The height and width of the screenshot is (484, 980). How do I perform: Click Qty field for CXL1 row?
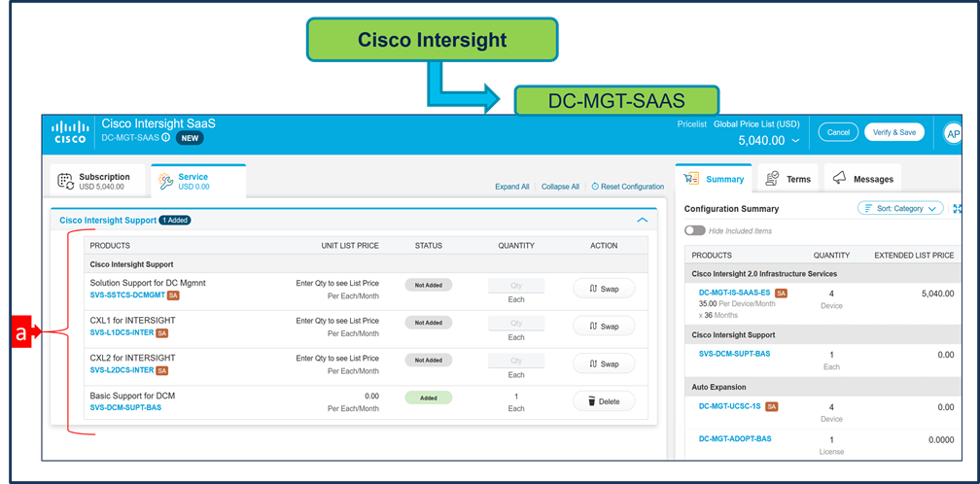coord(516,324)
